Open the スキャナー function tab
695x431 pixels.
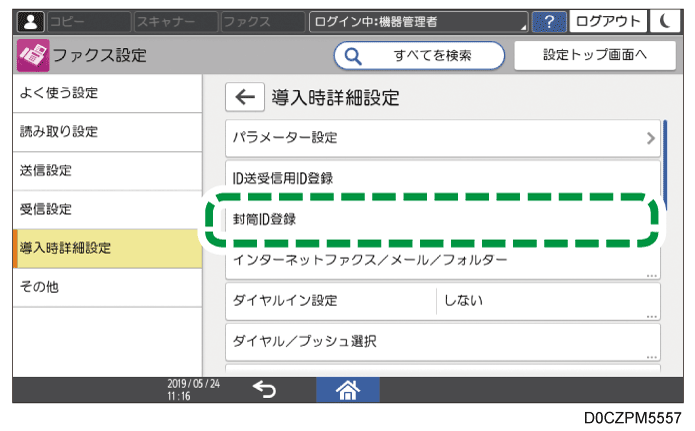[x=176, y=21]
